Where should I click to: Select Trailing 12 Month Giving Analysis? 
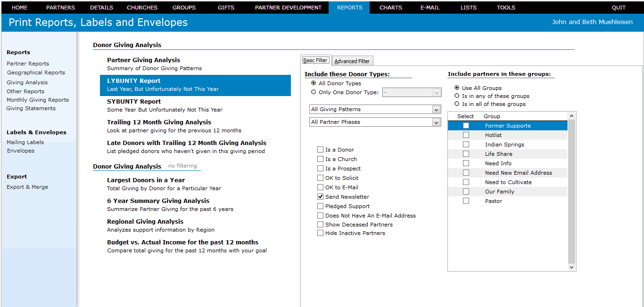[x=195, y=126]
